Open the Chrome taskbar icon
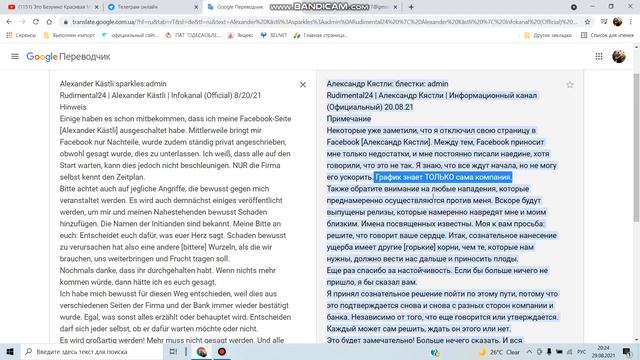This screenshot has width=640, height=360. (202, 351)
